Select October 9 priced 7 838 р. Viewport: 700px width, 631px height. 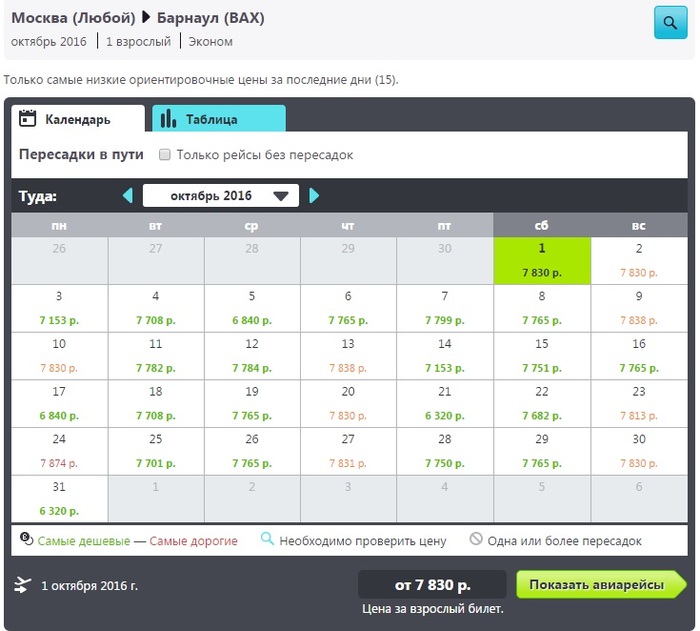pos(639,308)
